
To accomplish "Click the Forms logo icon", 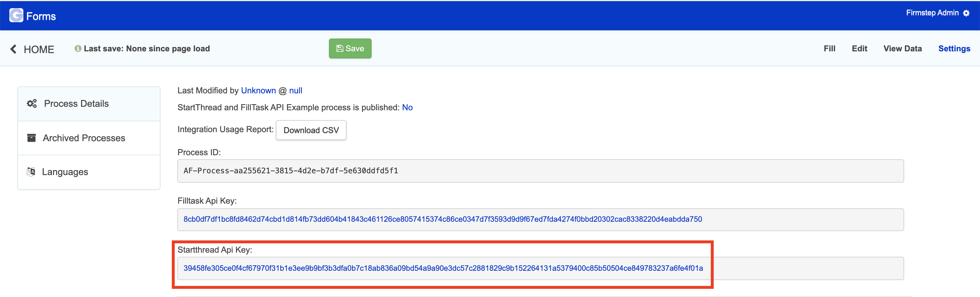I will point(16,16).
